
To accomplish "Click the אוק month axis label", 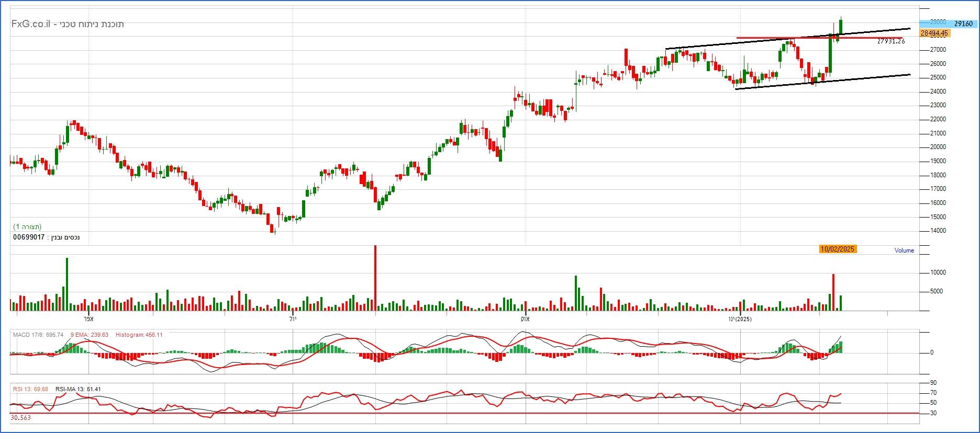I will [525, 319].
